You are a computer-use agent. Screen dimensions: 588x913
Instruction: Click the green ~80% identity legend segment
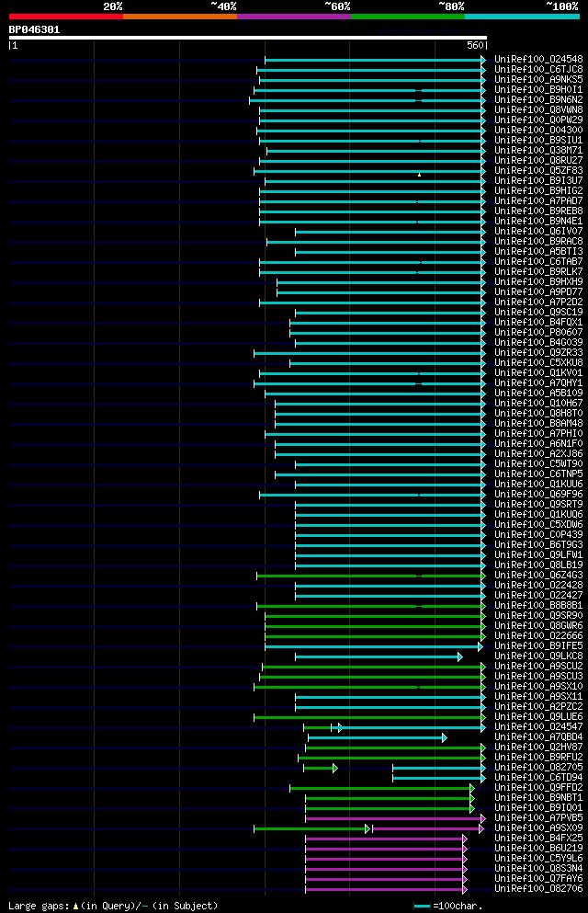point(408,17)
